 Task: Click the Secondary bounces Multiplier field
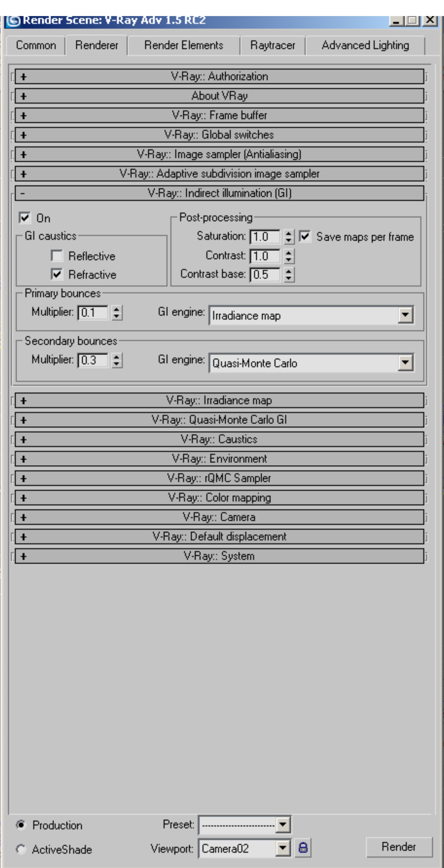[x=93, y=360]
